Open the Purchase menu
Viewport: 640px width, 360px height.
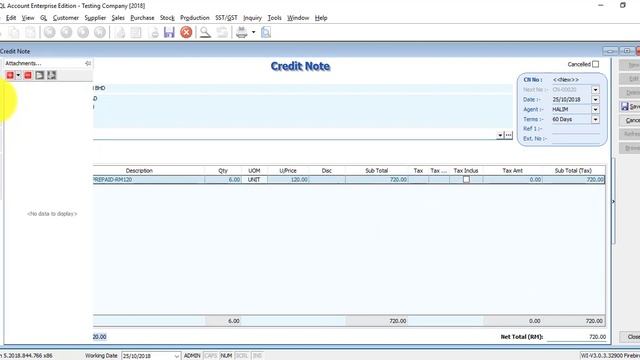[142, 18]
